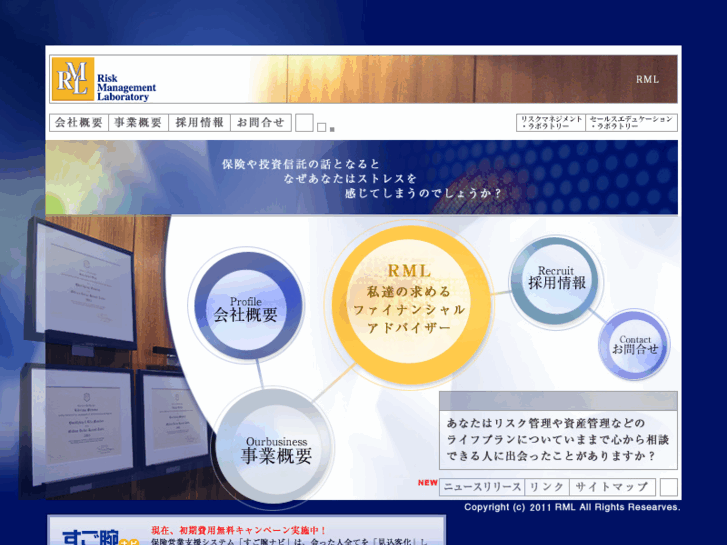The image size is (727, 545).
Task: Click the Contact お問合せ circle
Action: (x=634, y=345)
